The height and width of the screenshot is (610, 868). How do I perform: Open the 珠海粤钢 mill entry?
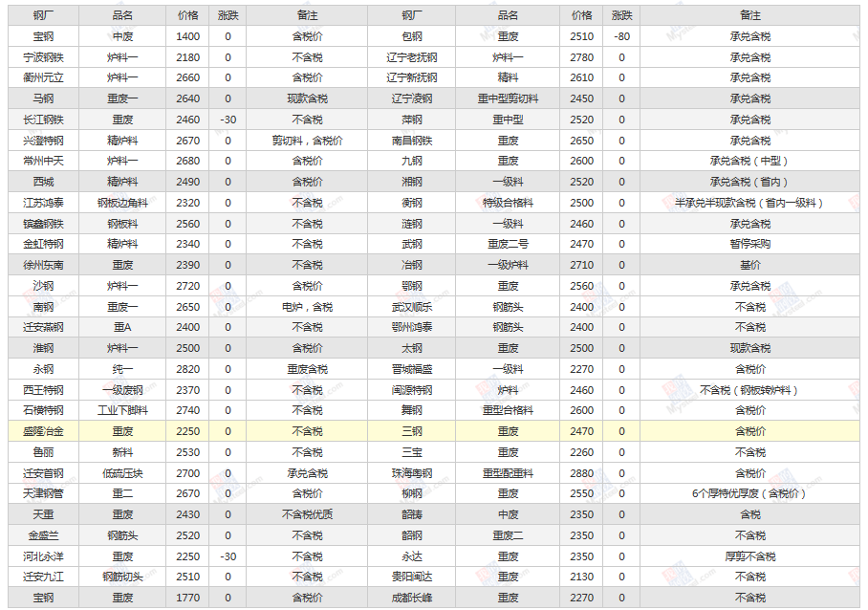click(412, 473)
